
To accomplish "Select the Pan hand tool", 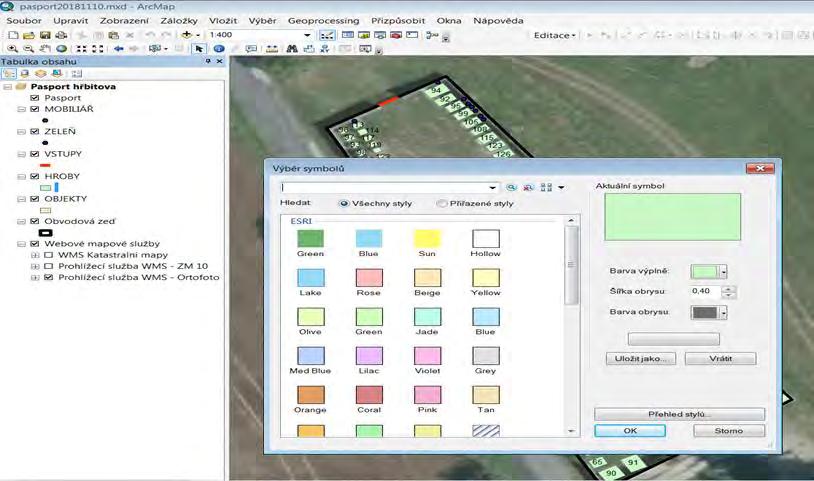I will [x=45, y=49].
